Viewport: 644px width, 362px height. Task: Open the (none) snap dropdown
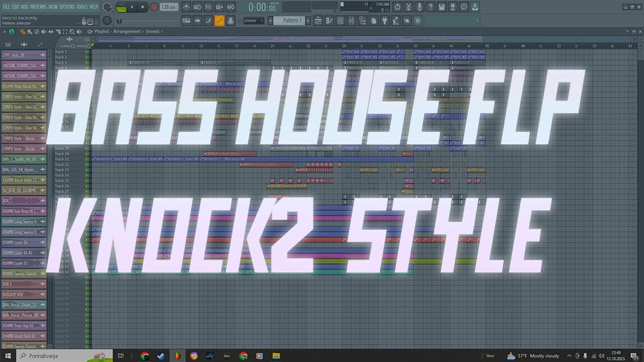[253, 21]
